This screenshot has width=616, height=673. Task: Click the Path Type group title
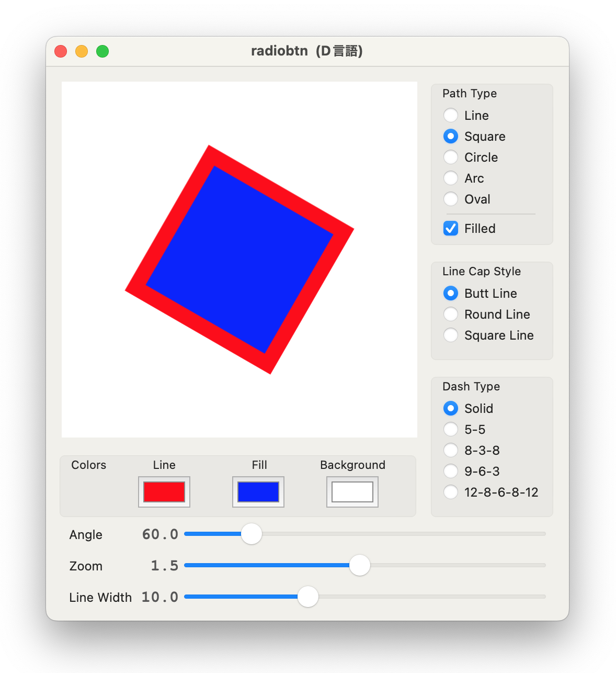pyautogui.click(x=470, y=94)
